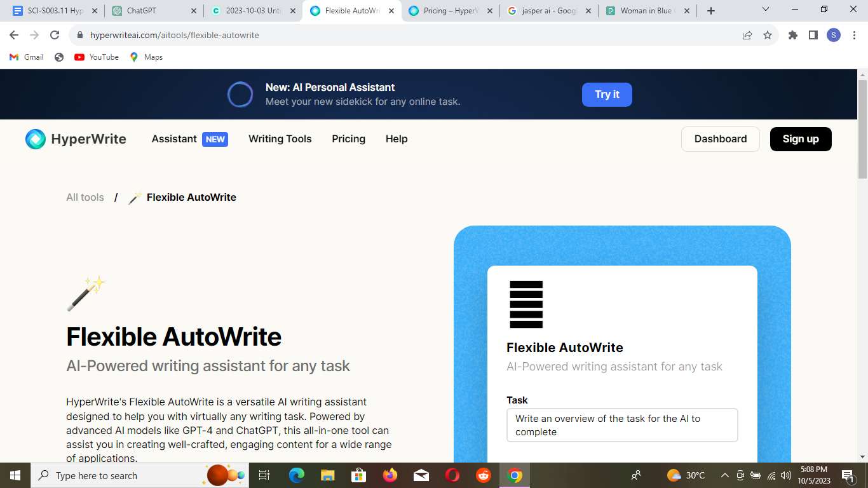Open the browser tab search dropdown
This screenshot has height=488, width=868.
[x=765, y=10]
